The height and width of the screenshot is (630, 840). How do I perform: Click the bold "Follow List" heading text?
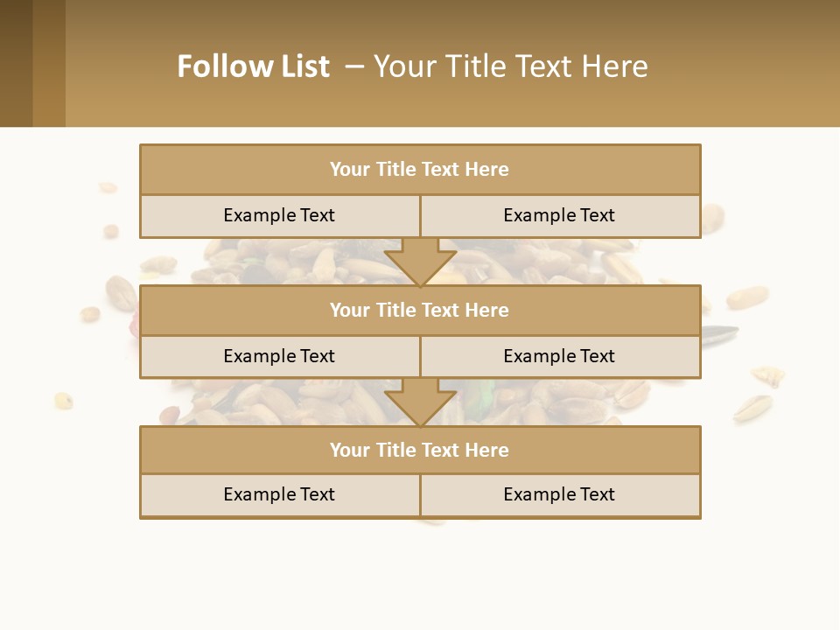pyautogui.click(x=254, y=66)
